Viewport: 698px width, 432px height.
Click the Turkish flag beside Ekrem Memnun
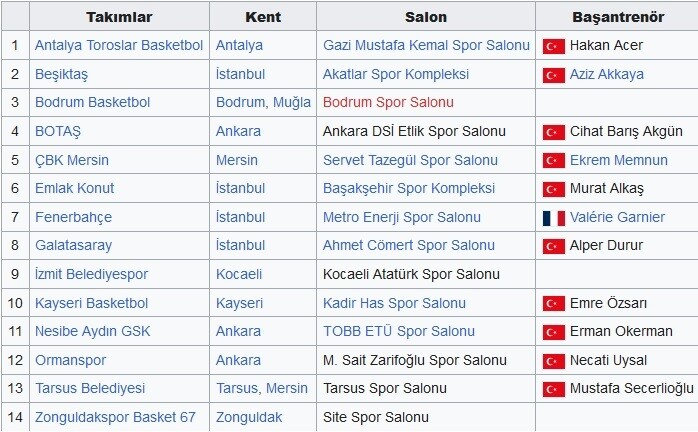[x=553, y=161]
